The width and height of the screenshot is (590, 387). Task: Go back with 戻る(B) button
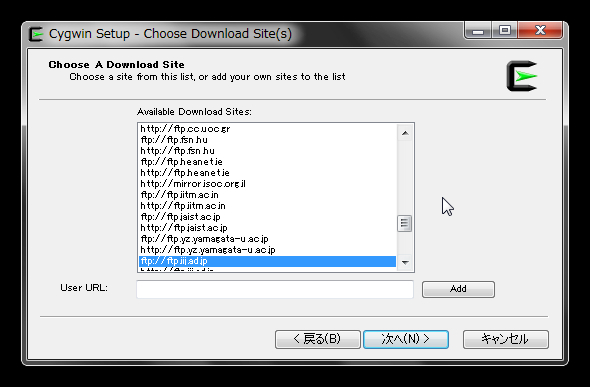[x=318, y=339]
